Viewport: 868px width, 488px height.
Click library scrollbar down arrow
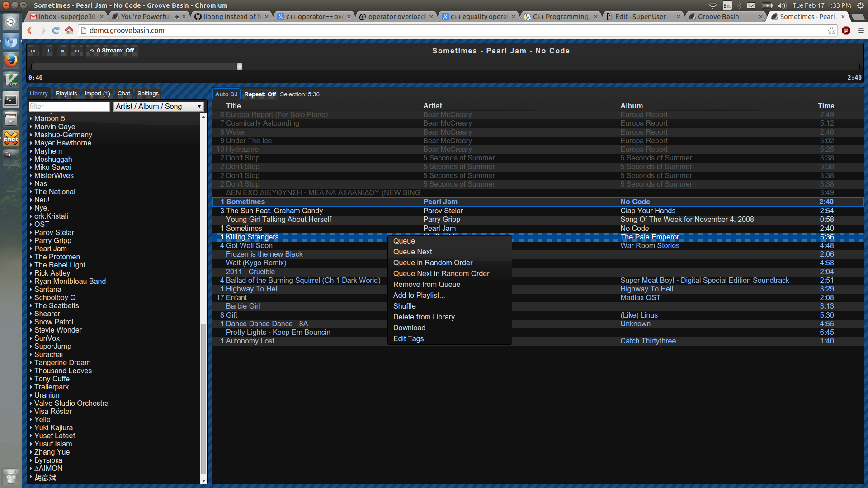coord(203,481)
